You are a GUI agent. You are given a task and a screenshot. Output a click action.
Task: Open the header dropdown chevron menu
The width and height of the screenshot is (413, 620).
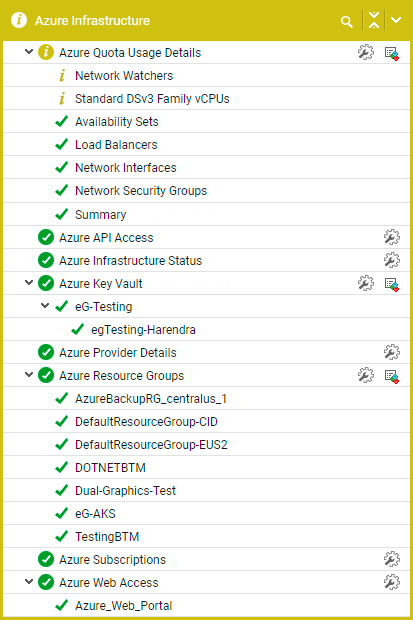(x=396, y=20)
